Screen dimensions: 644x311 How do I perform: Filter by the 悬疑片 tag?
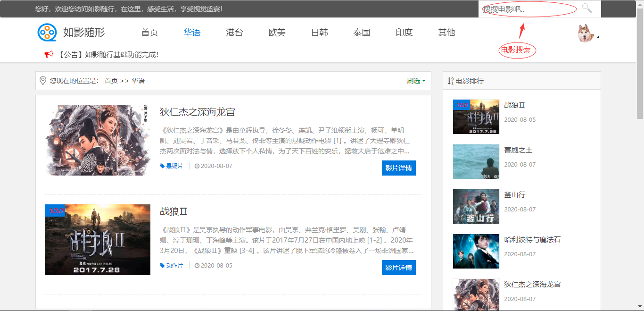click(x=174, y=166)
